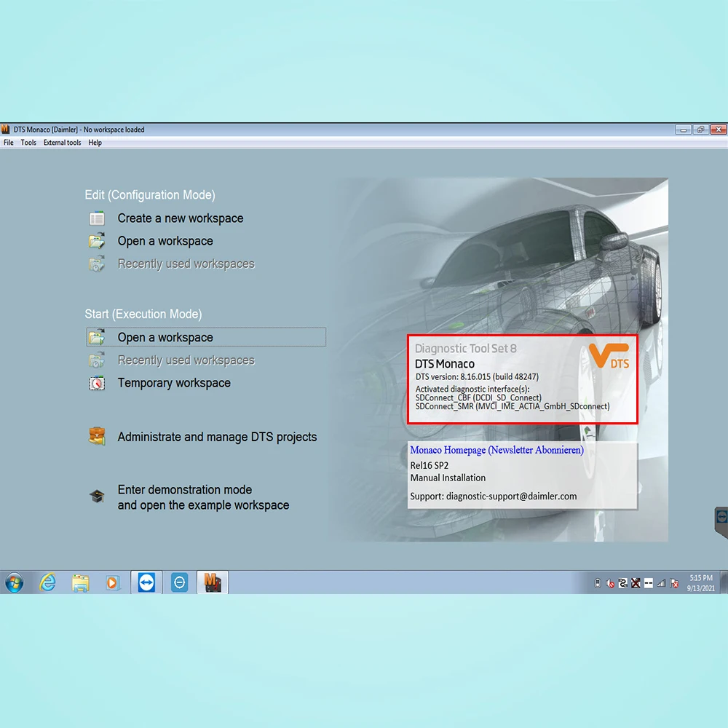This screenshot has height=728, width=728.
Task: Select Recently used workspaces under Start
Action: (x=186, y=360)
